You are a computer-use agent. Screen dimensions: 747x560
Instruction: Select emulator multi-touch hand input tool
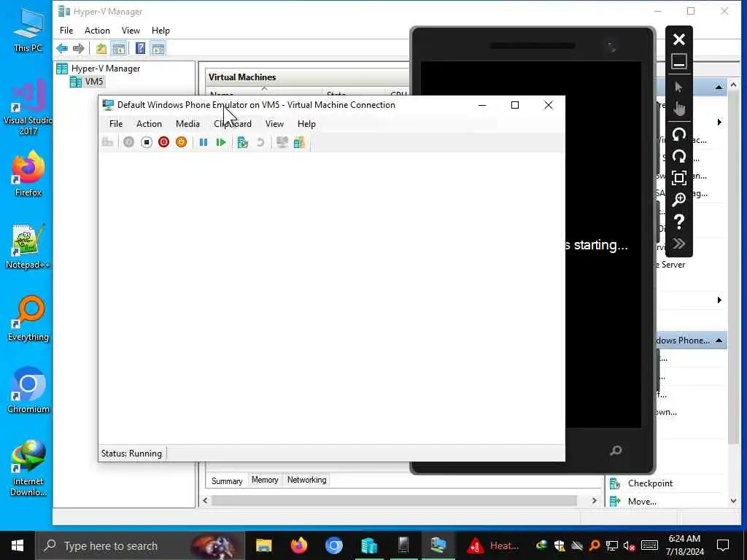click(679, 109)
